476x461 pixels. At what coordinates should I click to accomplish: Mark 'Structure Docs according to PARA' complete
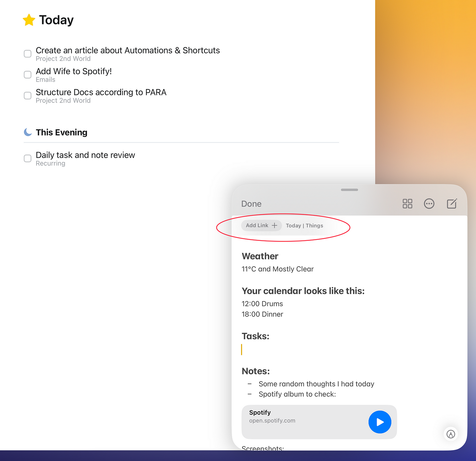pos(28,96)
